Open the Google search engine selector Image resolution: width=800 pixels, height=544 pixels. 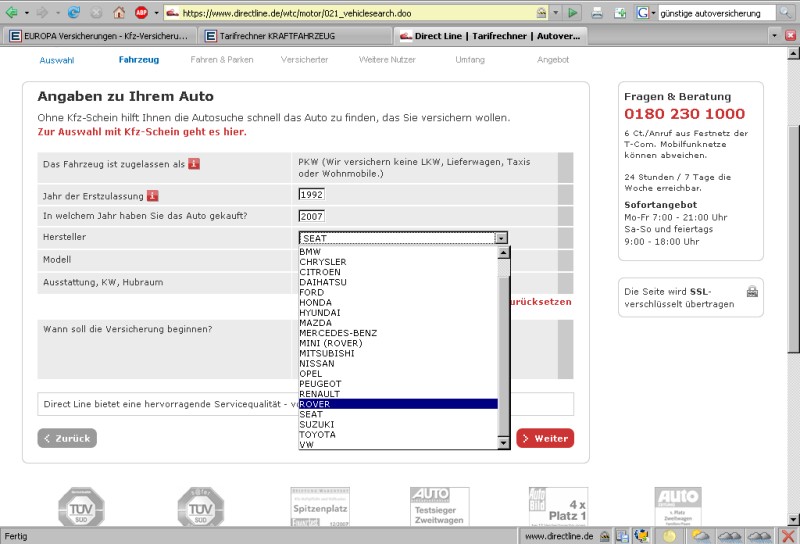[x=645, y=13]
